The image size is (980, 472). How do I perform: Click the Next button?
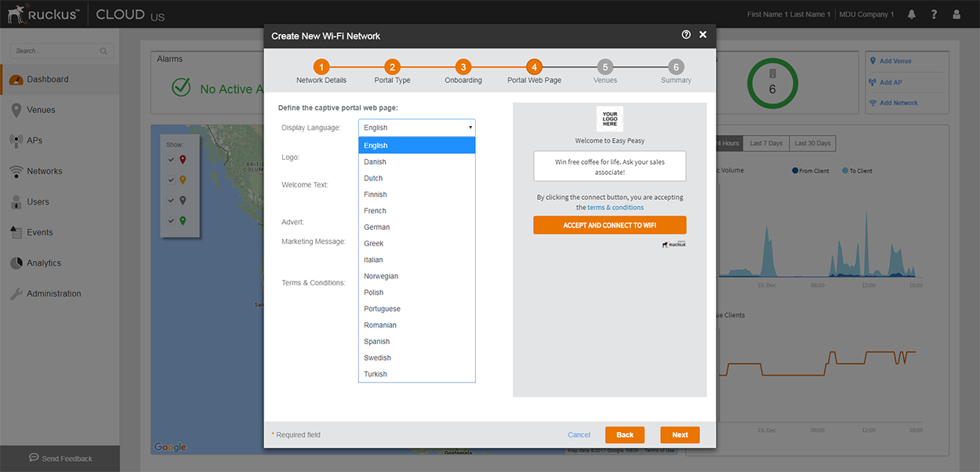[x=680, y=434]
